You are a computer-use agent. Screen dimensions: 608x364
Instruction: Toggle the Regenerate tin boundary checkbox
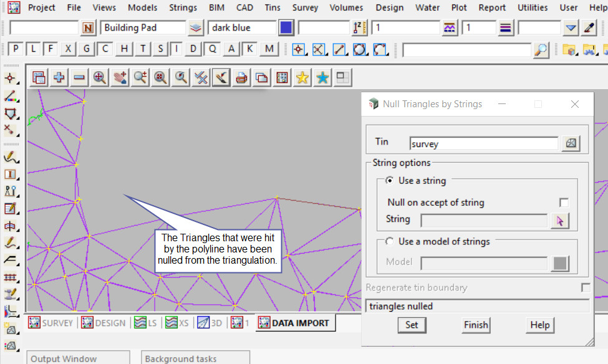pyautogui.click(x=586, y=287)
